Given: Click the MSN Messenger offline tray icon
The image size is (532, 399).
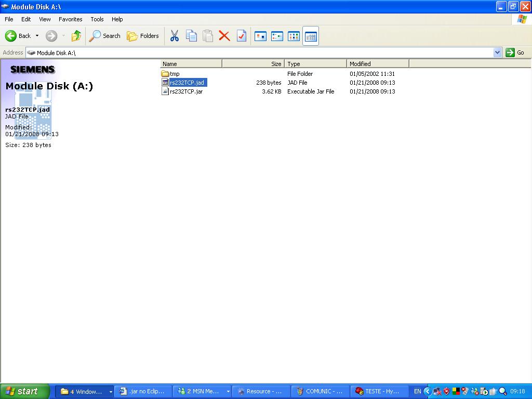Looking at the screenshot, I should [475, 391].
